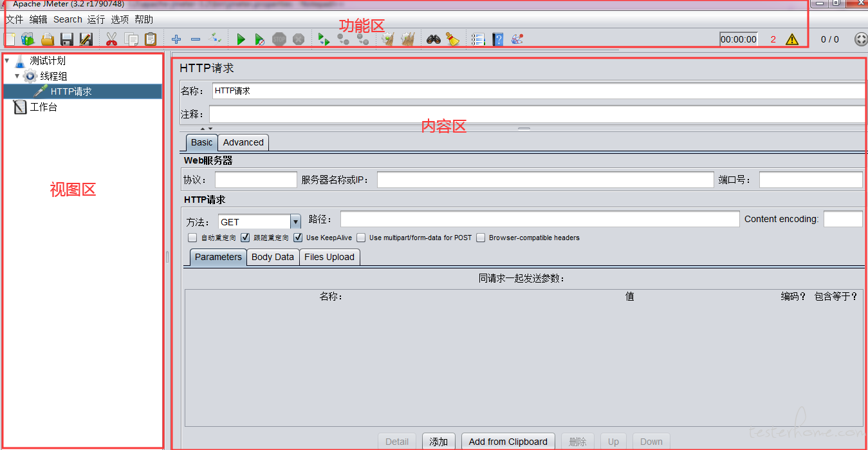Click the green Start run icon
Screen dimensions: 868x450
coord(241,40)
